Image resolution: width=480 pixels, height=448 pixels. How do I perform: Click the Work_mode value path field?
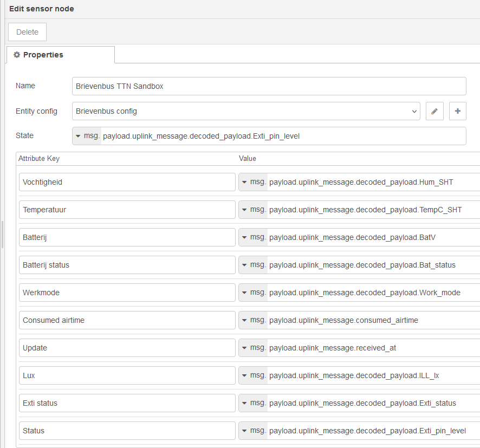click(x=374, y=293)
